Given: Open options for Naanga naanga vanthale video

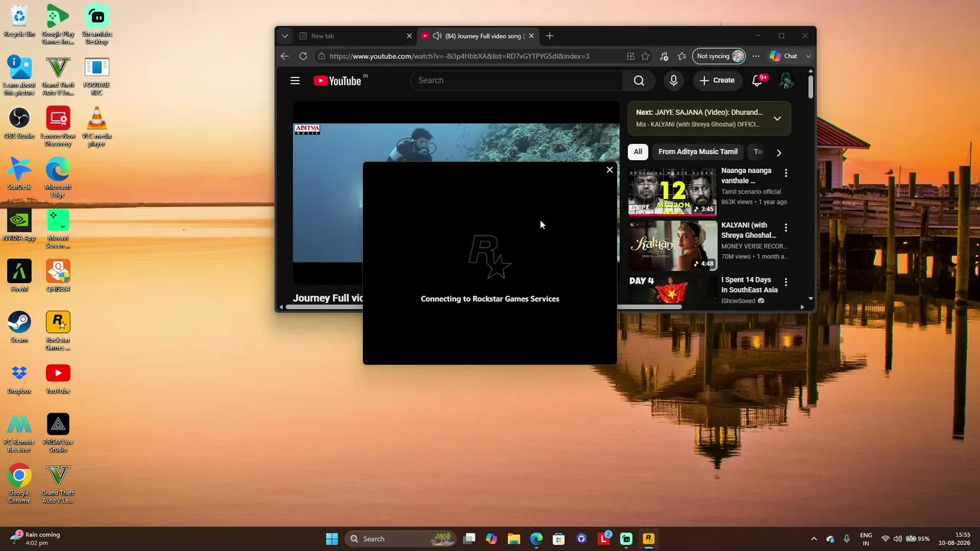Looking at the screenshot, I should 786,173.
